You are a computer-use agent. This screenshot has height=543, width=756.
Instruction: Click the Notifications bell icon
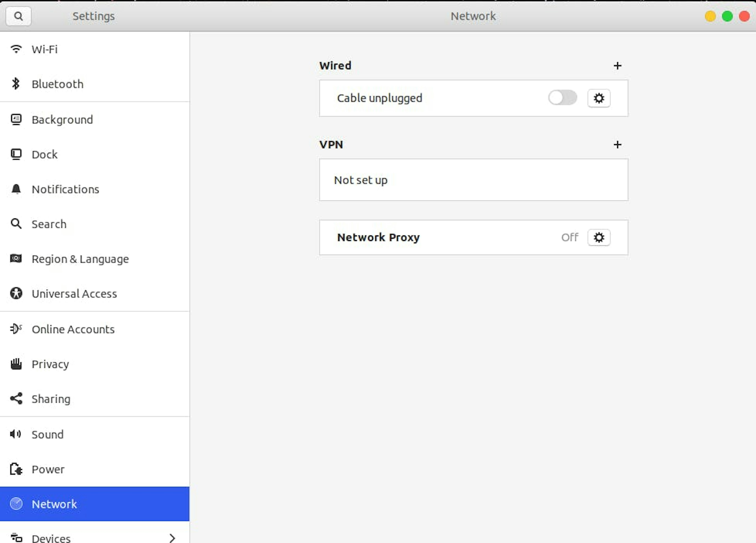coord(16,189)
